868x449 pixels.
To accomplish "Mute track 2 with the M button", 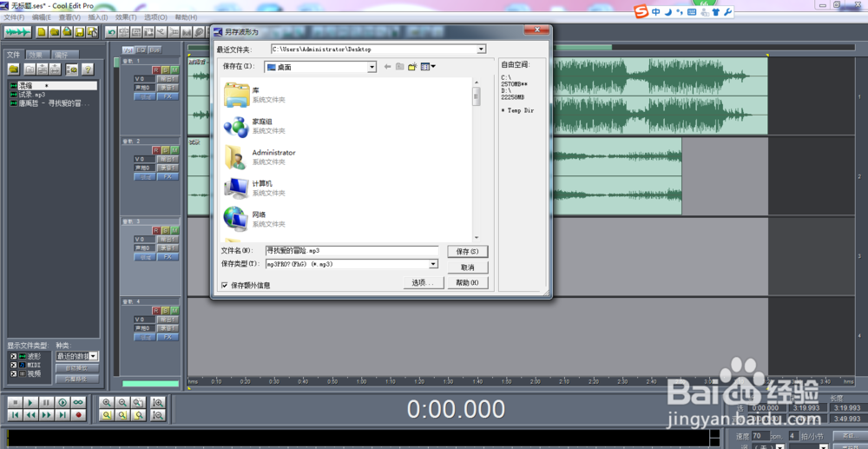I will point(175,150).
